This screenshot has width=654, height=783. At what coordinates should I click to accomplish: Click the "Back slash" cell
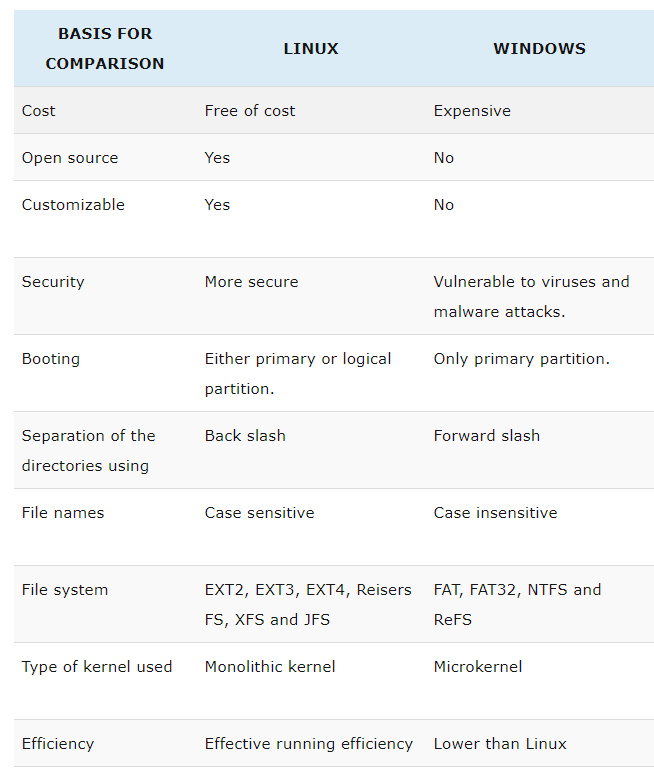[x=245, y=436]
